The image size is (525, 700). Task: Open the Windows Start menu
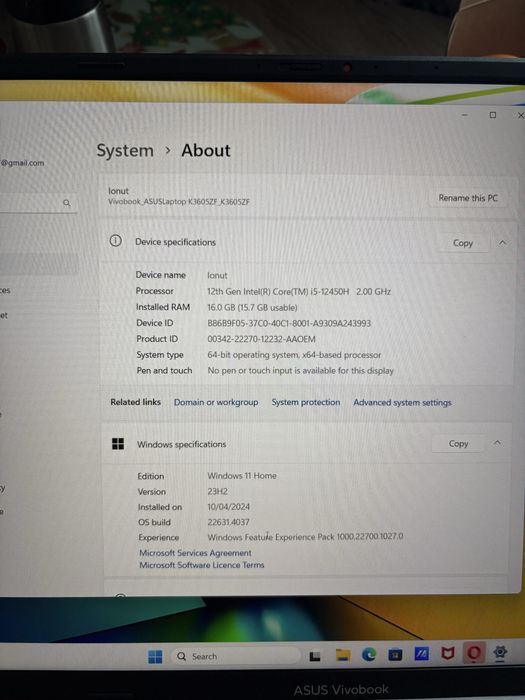[155, 657]
